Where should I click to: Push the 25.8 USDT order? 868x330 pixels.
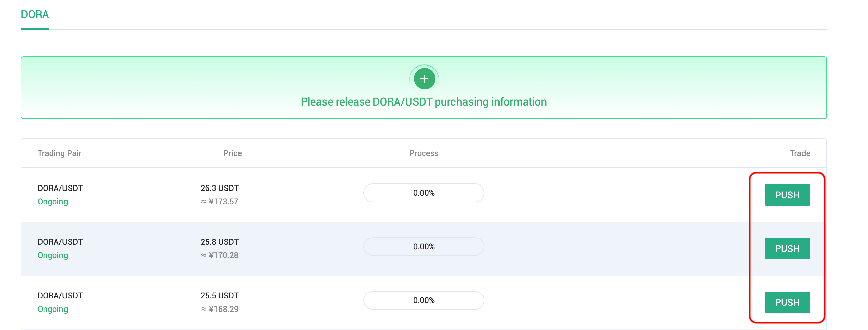(x=787, y=249)
